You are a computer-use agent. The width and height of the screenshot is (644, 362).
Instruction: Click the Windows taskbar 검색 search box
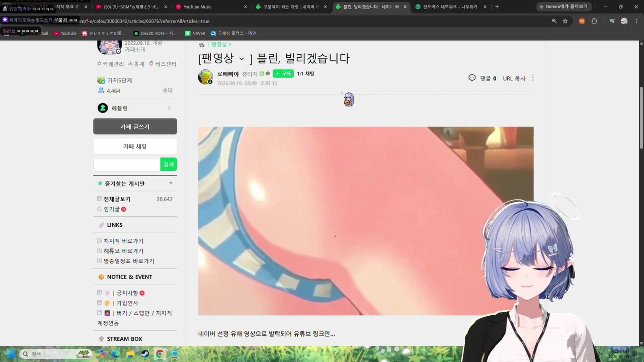(55, 354)
